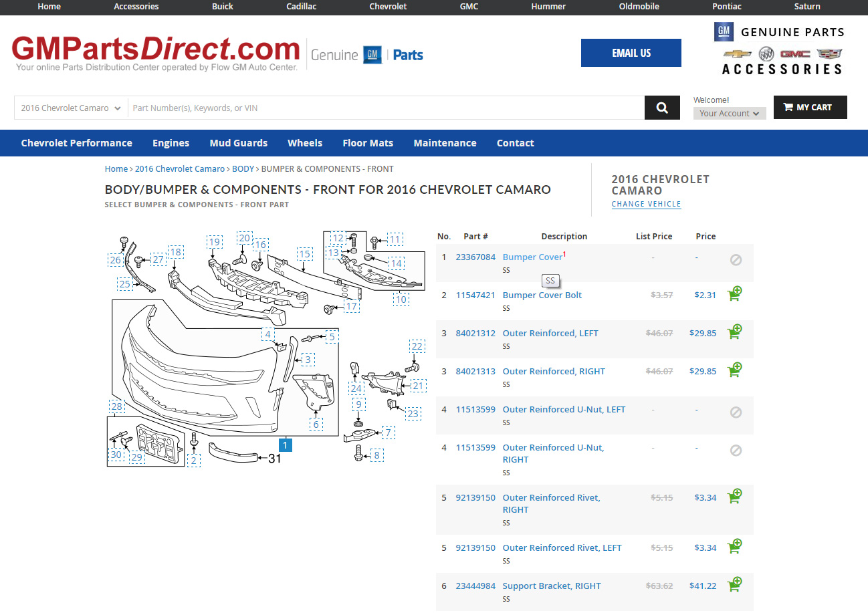Open Accessories in top bar
Screen dimensions: 868x613
coord(136,7)
